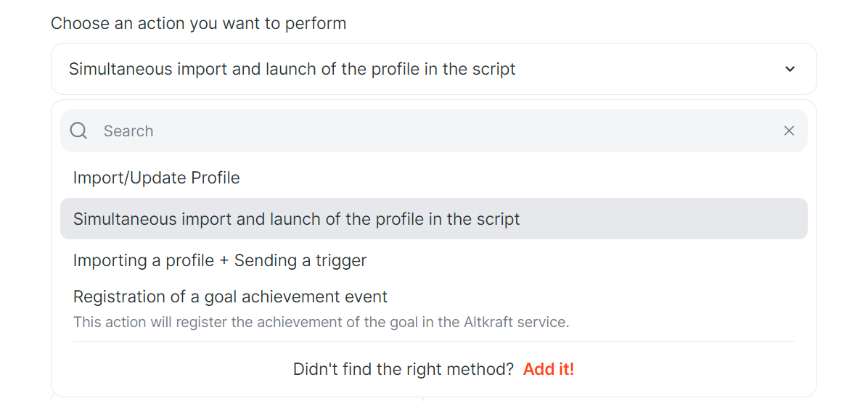Click the Add it! link
The height and width of the screenshot is (401, 868).
coord(549,369)
